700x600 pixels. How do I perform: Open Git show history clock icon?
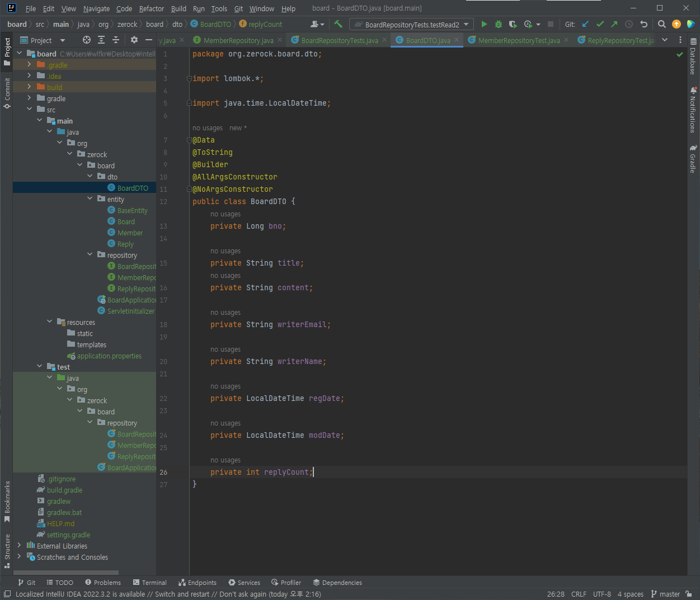(629, 24)
